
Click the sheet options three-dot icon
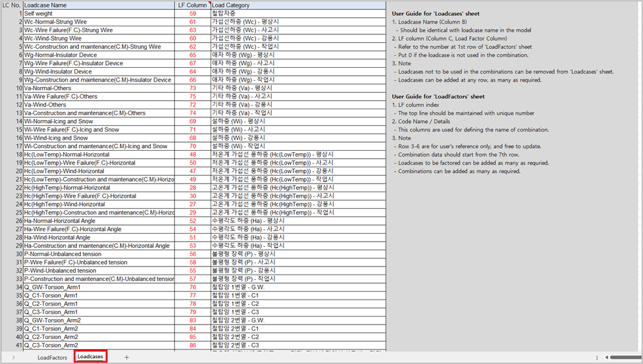coord(597,357)
